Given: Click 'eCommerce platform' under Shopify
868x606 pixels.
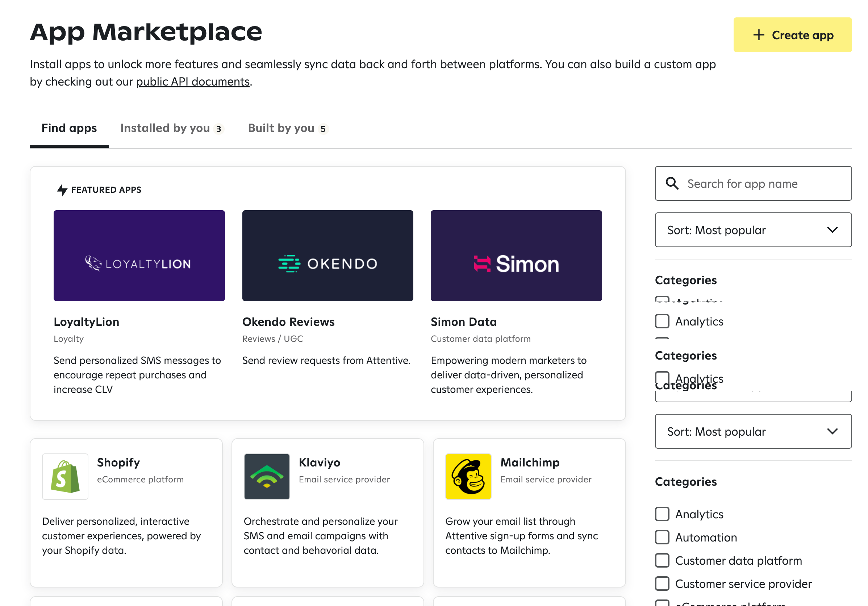Looking at the screenshot, I should 140,480.
